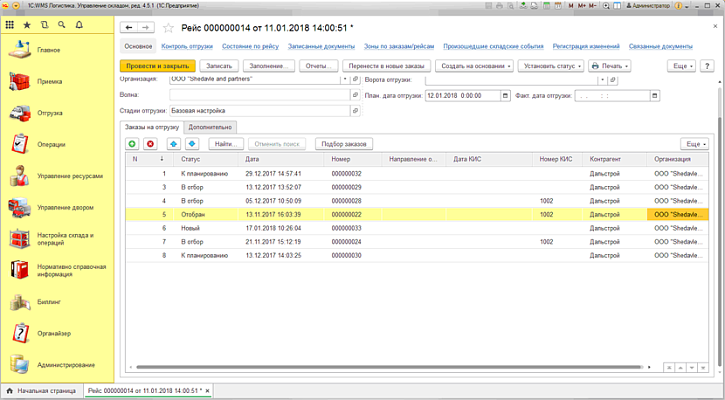Click the План. дата отгрузки field
Viewport: 725px width, 400px height.
click(x=464, y=96)
